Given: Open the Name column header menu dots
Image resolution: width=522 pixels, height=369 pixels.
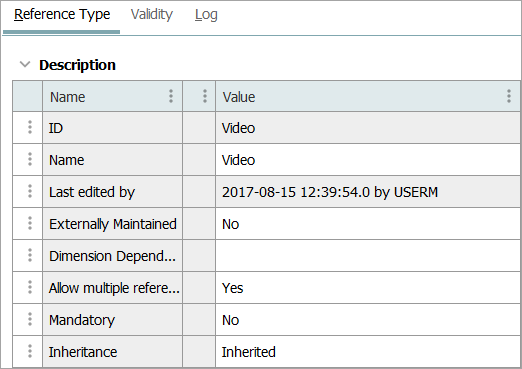Looking at the screenshot, I should click(x=171, y=96).
